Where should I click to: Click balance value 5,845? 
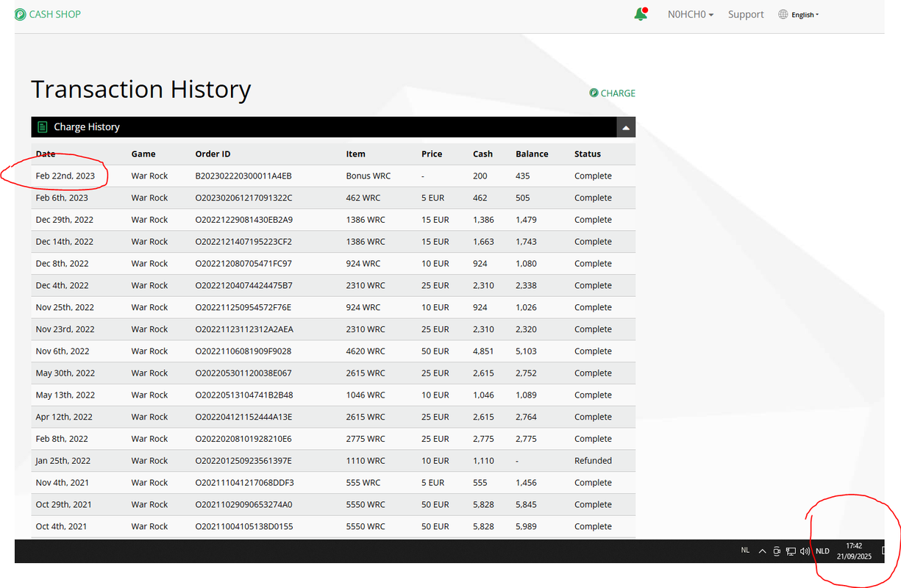tap(526, 505)
